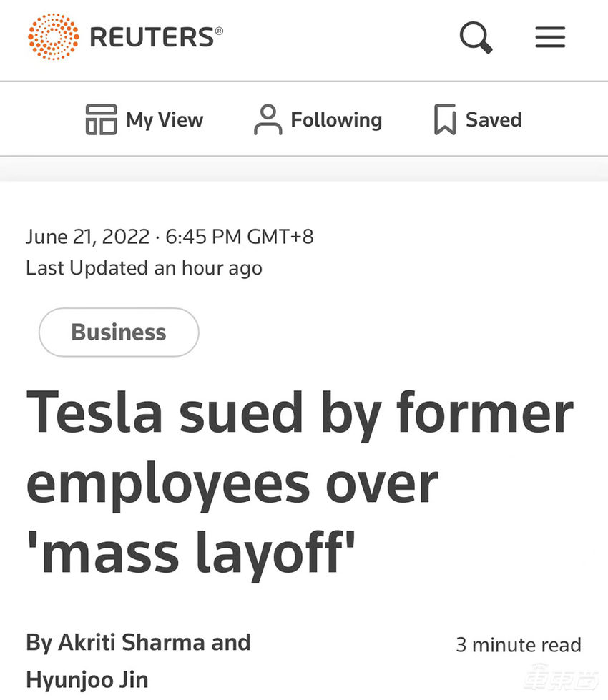608x700 pixels.
Task: Open the search magnifier icon
Action: coord(476,36)
